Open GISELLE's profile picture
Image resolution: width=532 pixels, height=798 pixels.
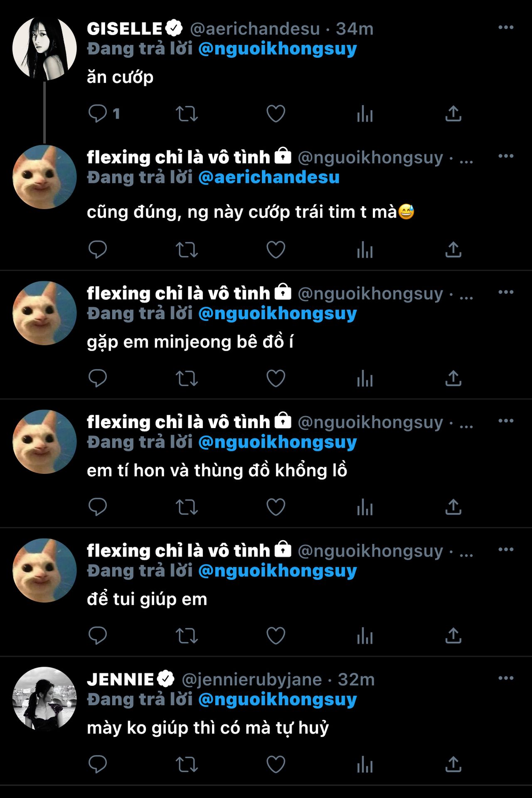pyautogui.click(x=44, y=49)
